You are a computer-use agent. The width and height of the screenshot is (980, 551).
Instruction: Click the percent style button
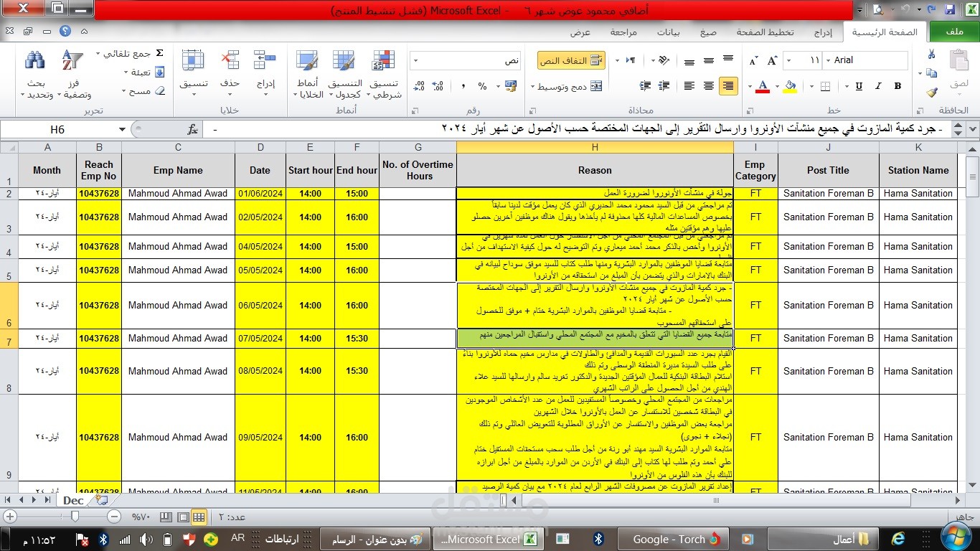pyautogui.click(x=482, y=86)
